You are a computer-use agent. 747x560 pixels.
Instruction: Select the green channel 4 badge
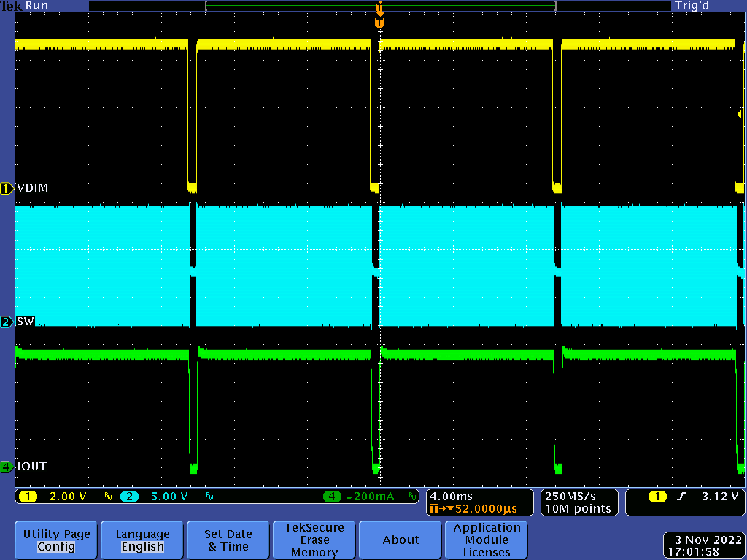pyautogui.click(x=333, y=496)
